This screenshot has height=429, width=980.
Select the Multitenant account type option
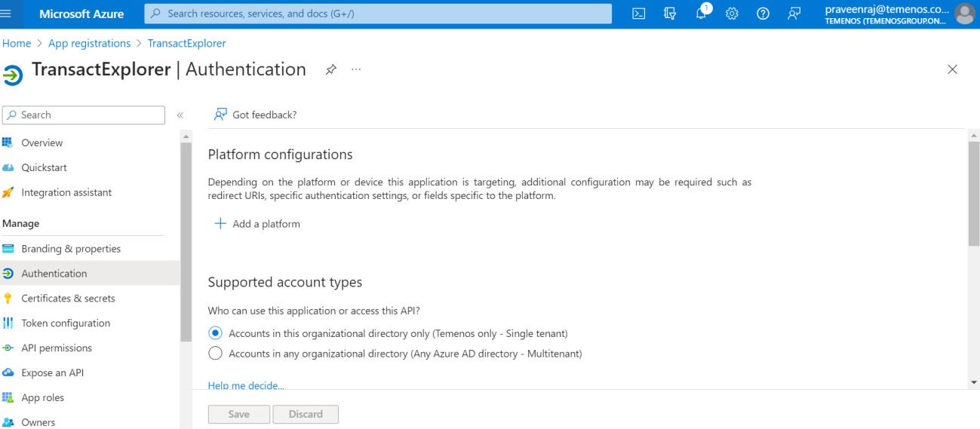coord(216,354)
